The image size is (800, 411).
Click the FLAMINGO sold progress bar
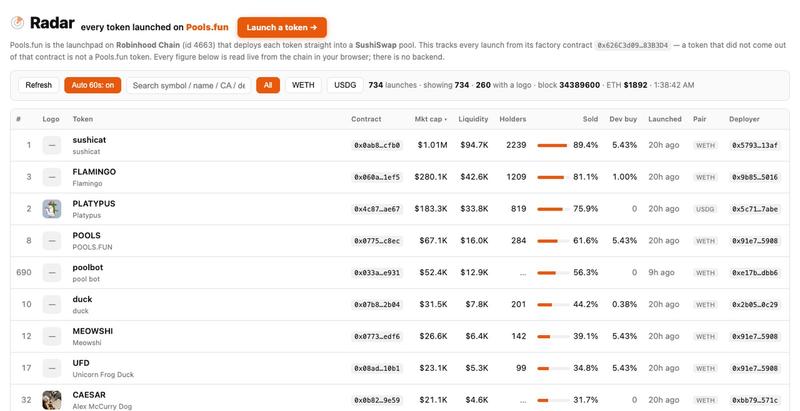553,177
